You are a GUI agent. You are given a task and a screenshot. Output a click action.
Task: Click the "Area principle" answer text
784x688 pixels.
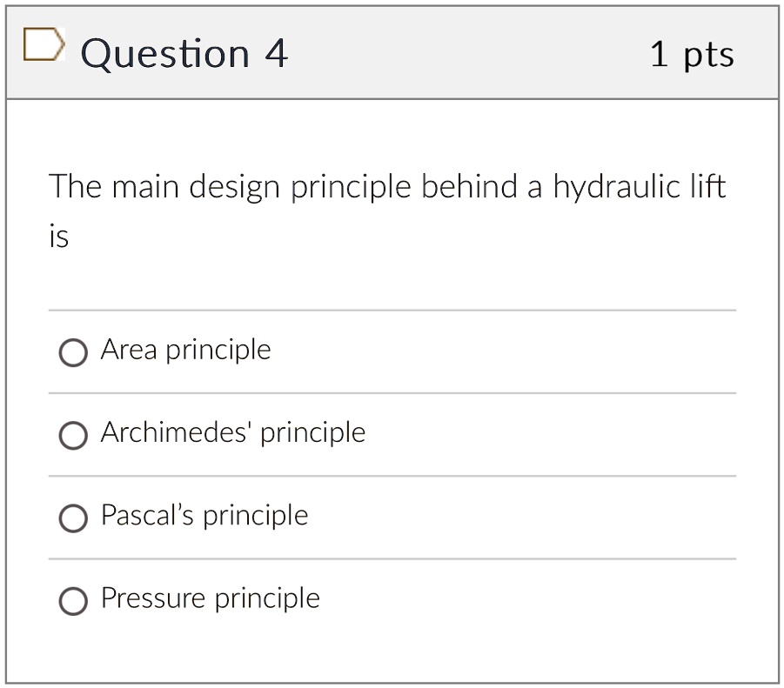coord(185,350)
